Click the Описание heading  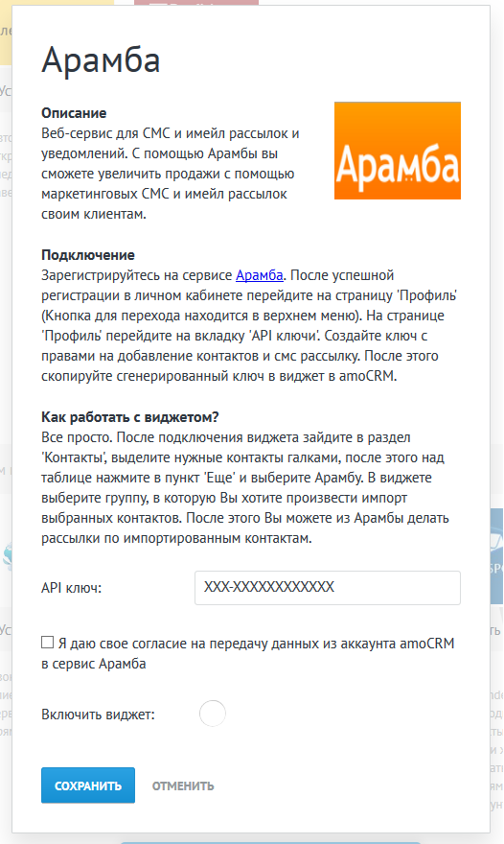click(x=74, y=113)
